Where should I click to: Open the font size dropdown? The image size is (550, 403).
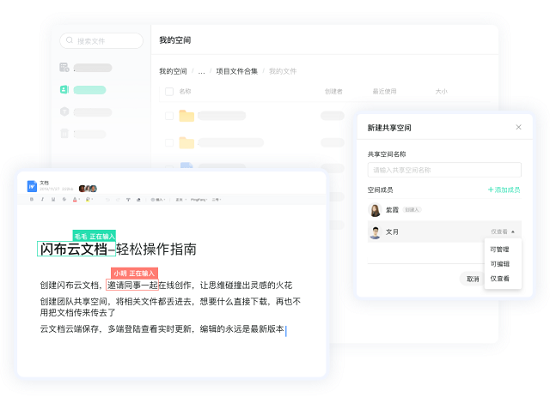pyautogui.click(x=216, y=200)
